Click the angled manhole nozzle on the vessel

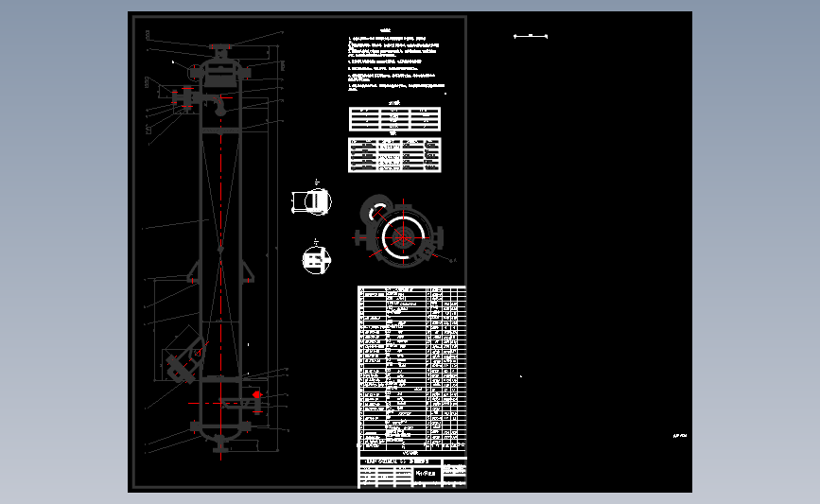click(x=183, y=361)
